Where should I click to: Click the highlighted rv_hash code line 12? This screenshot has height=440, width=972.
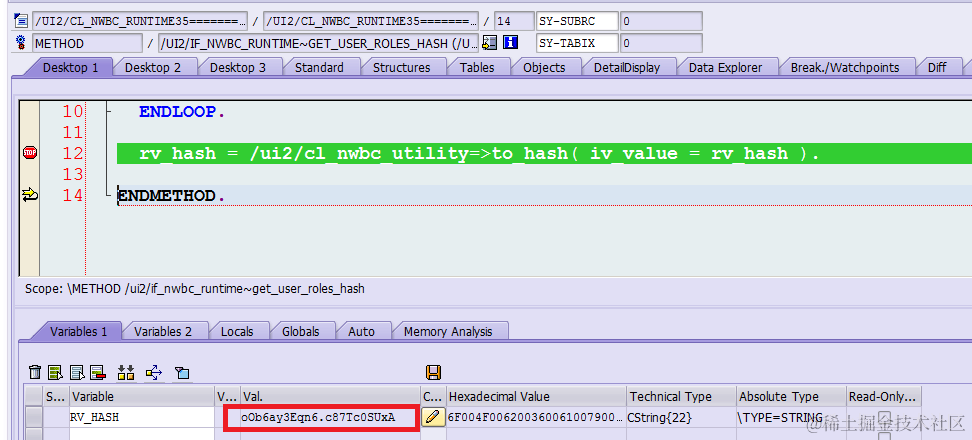[x=544, y=153]
